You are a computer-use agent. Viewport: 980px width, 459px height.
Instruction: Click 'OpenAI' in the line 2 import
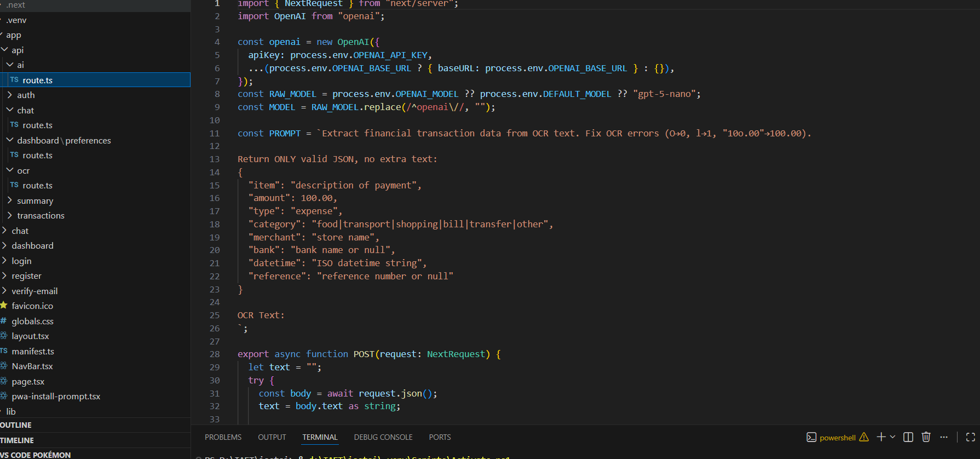click(x=290, y=16)
